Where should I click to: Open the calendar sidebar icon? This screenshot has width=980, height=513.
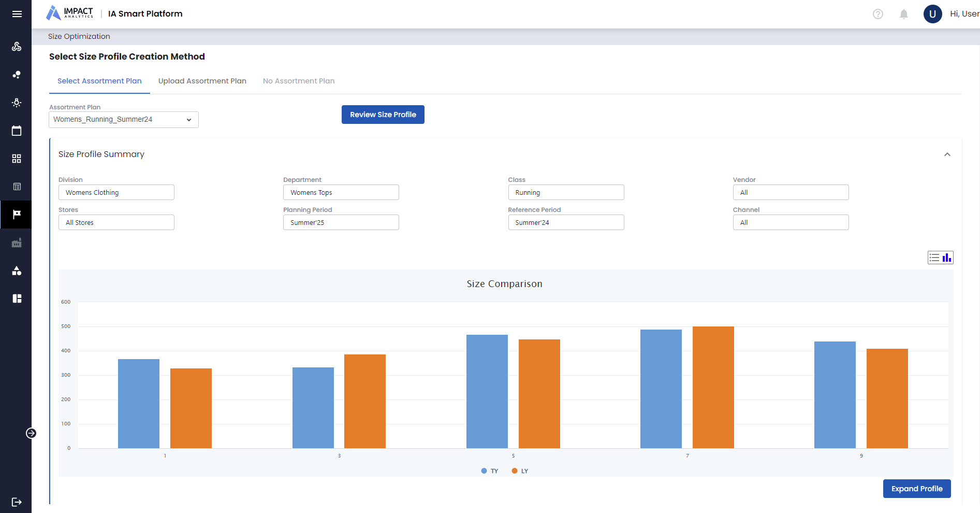point(17,131)
